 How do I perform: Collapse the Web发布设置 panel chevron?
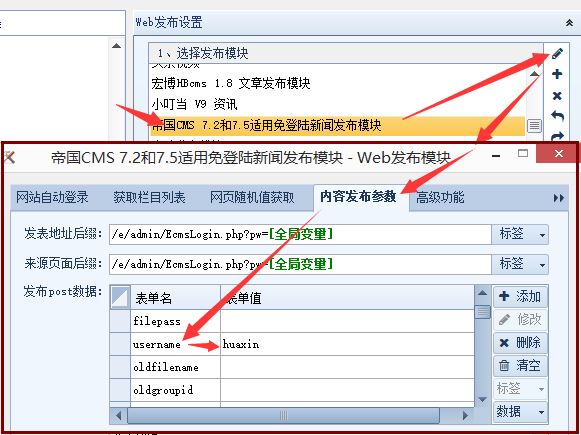coord(569,23)
